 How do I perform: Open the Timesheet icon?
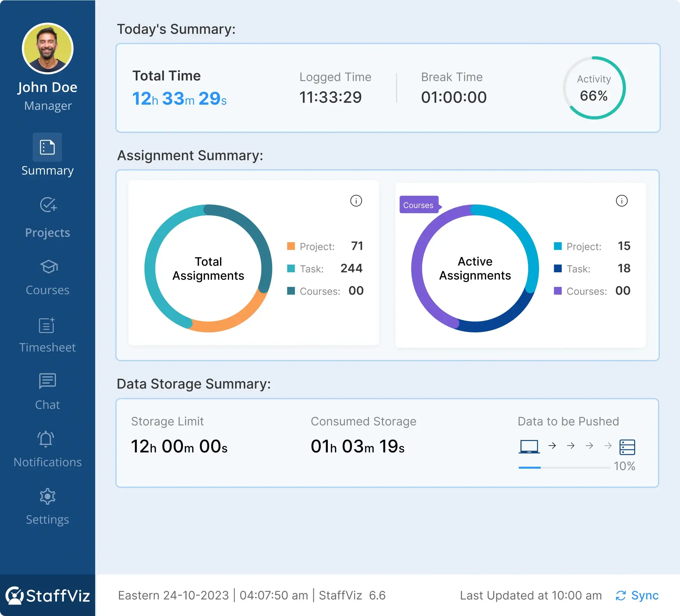pyautogui.click(x=47, y=325)
